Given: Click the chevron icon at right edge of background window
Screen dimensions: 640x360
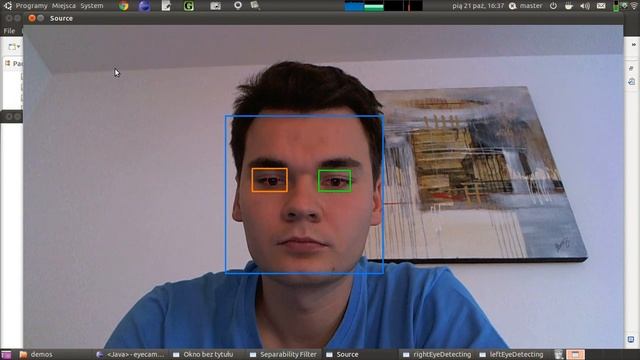Looking at the screenshot, I should 633,44.
